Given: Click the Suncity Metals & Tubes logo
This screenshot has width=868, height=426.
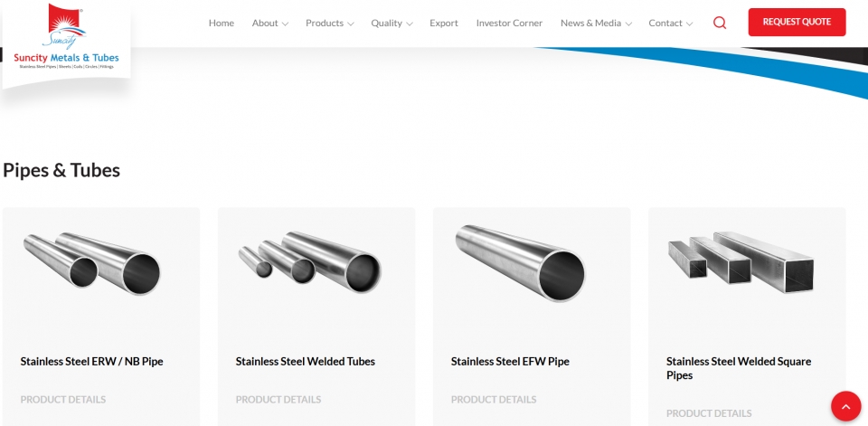Looking at the screenshot, I should coord(66,38).
